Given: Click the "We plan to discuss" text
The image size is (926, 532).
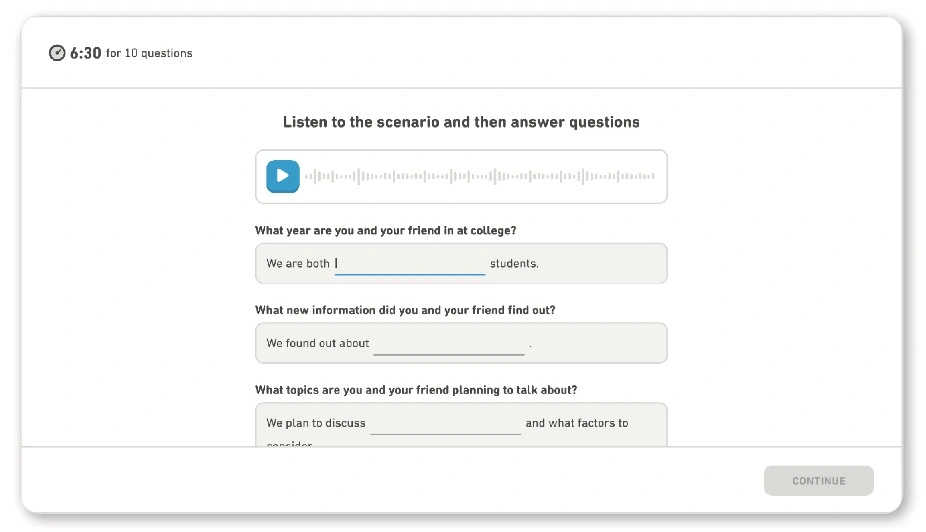Looking at the screenshot, I should tap(316, 424).
